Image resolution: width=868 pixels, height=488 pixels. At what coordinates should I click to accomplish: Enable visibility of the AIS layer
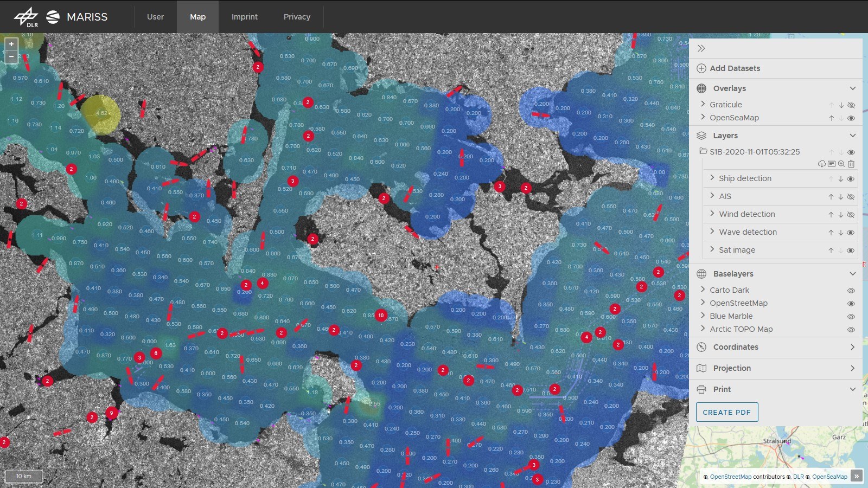point(851,196)
